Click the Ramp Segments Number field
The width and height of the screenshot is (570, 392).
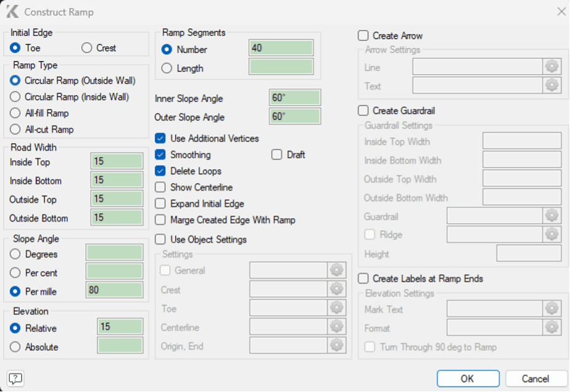[x=281, y=48]
